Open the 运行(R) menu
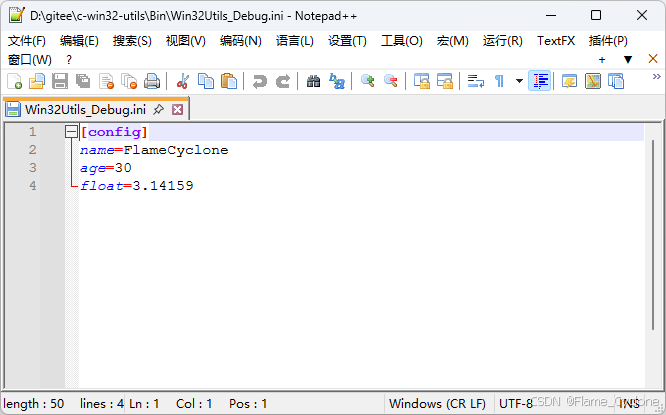666x415 pixels. pos(502,41)
